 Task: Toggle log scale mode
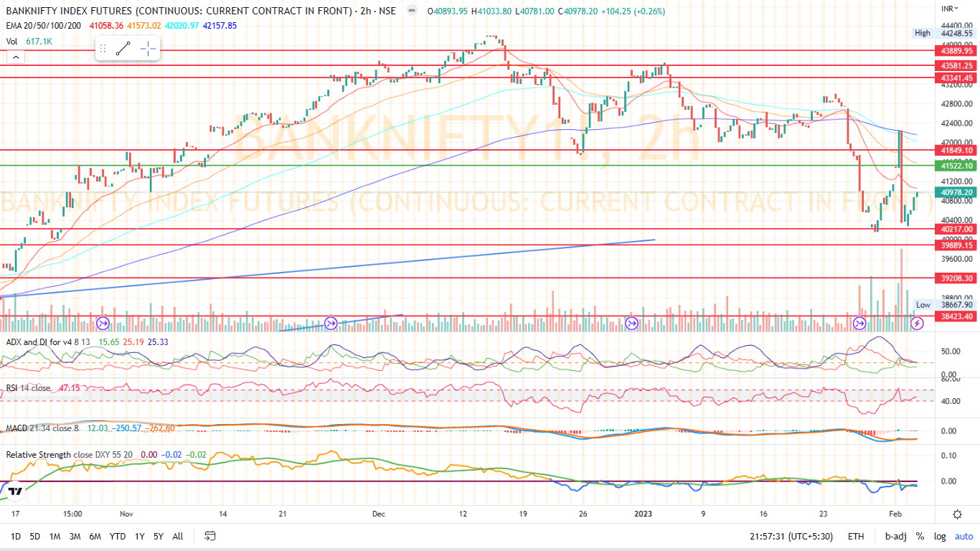pyautogui.click(x=940, y=536)
